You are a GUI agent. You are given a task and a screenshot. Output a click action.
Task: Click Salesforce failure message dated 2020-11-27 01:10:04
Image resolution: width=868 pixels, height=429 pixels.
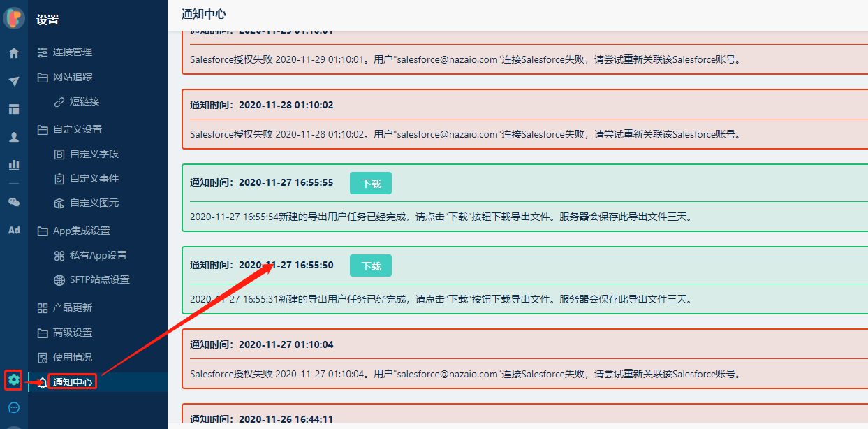tap(465, 374)
